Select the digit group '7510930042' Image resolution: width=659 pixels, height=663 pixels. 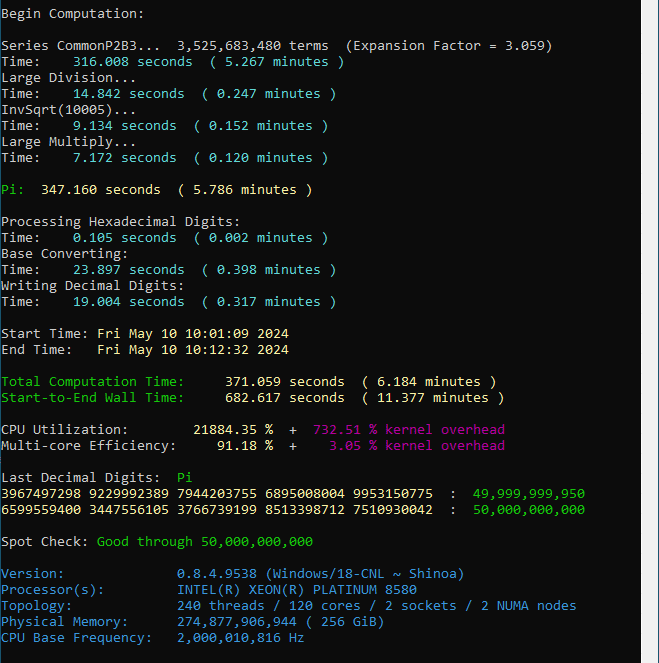pyautogui.click(x=393, y=510)
